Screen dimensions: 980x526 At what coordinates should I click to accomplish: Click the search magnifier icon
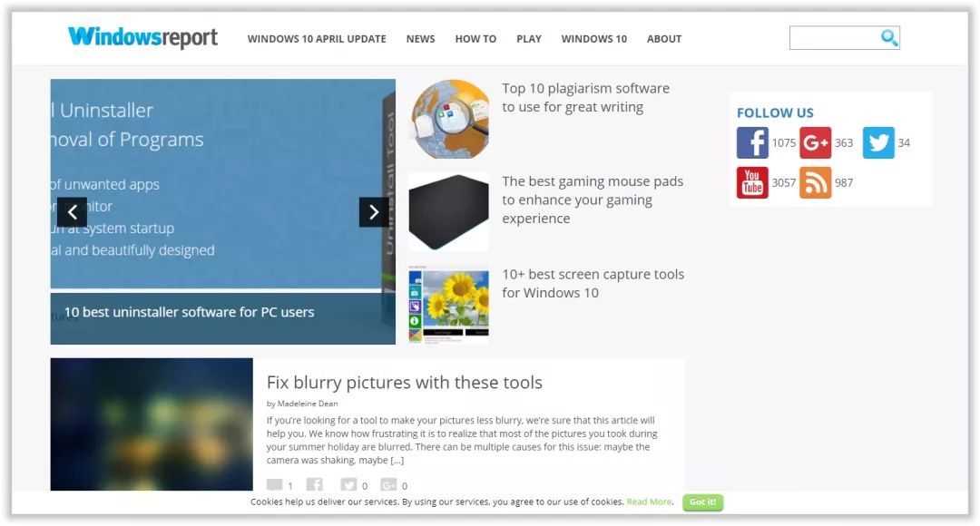click(888, 37)
